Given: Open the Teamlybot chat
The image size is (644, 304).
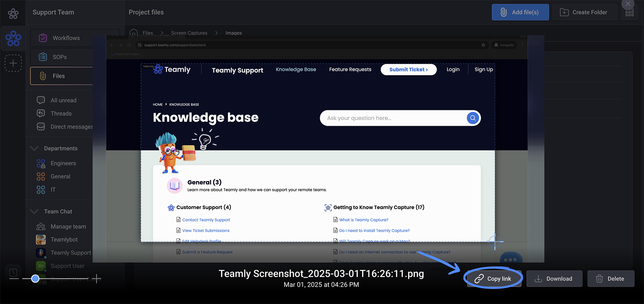Looking at the screenshot, I should [64, 239].
